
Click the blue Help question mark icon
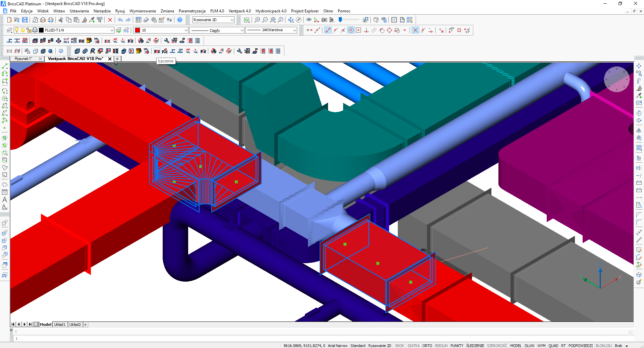pyautogui.click(x=180, y=20)
